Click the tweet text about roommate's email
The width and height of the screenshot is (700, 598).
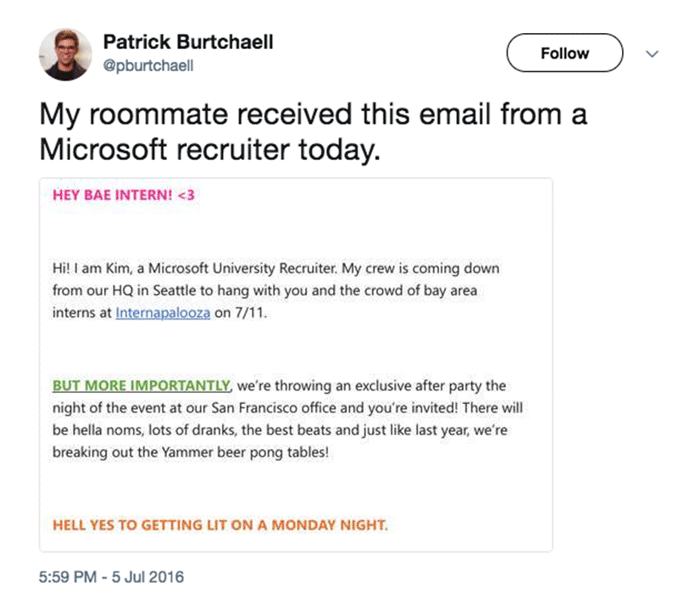click(x=314, y=113)
